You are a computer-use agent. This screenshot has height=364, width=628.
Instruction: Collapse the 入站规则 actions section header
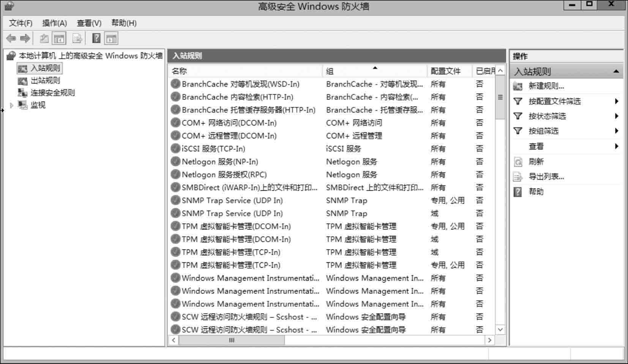coord(616,71)
